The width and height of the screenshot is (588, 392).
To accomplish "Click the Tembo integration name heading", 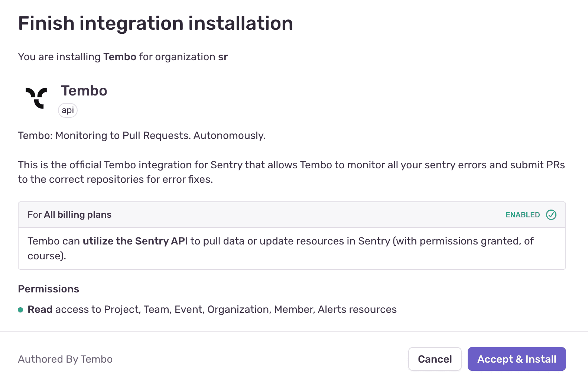I will pos(84,91).
